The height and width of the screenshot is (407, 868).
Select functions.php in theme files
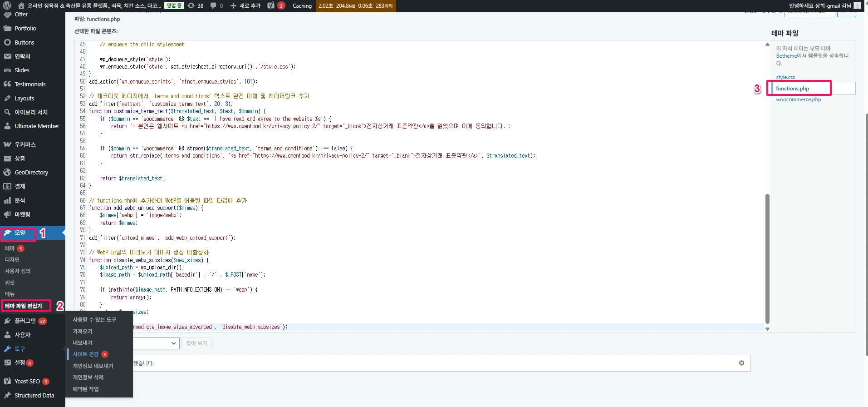tap(792, 89)
